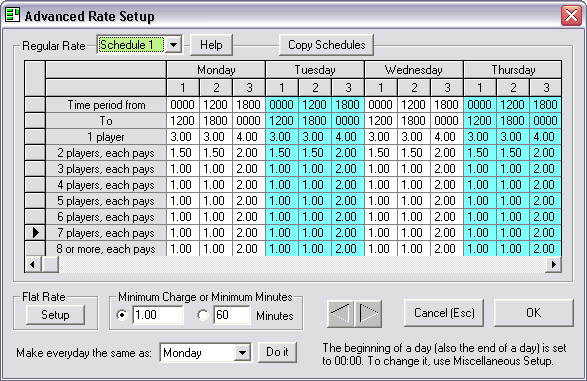The height and width of the screenshot is (381, 587).
Task: Click the Copy Schedules button
Action: click(x=326, y=45)
